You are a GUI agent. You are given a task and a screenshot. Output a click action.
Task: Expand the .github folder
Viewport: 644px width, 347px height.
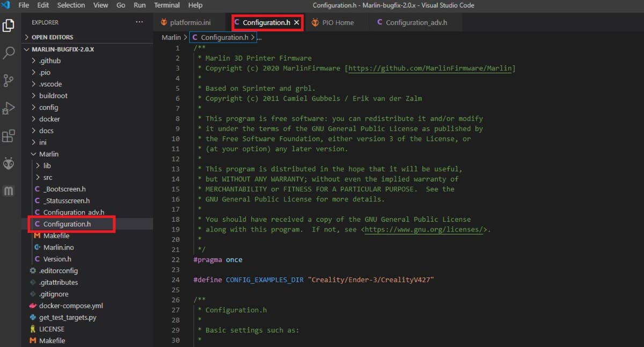(50, 61)
